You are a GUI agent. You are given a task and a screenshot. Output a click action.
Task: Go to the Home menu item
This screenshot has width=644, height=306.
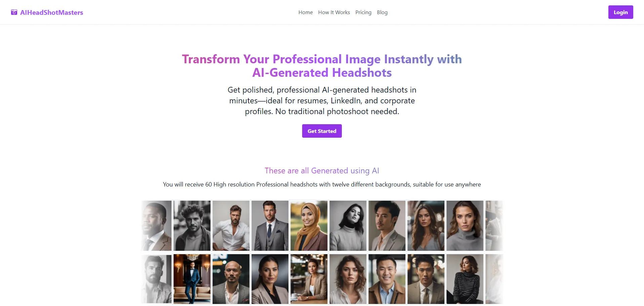(x=306, y=12)
